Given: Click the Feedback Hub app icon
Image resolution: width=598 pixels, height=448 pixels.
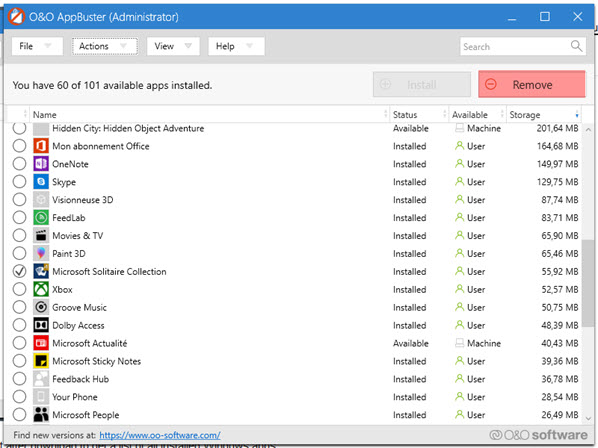Looking at the screenshot, I should (41, 379).
